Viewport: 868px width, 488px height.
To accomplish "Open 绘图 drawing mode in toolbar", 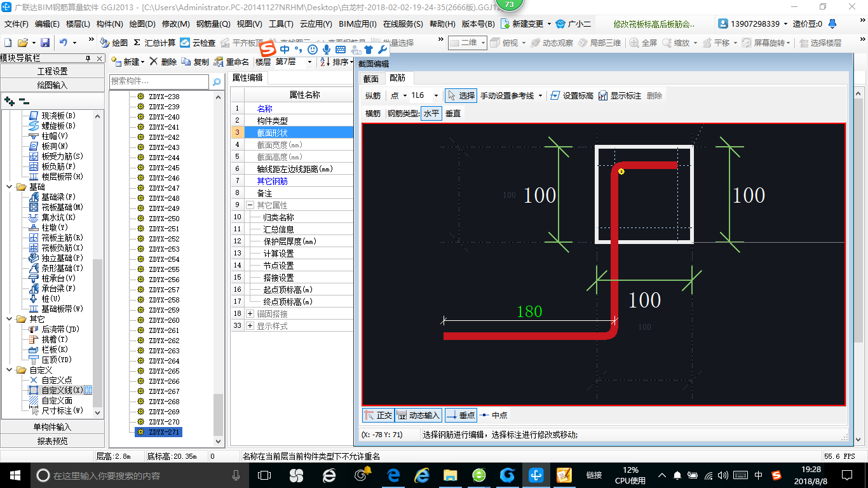I will click(114, 43).
